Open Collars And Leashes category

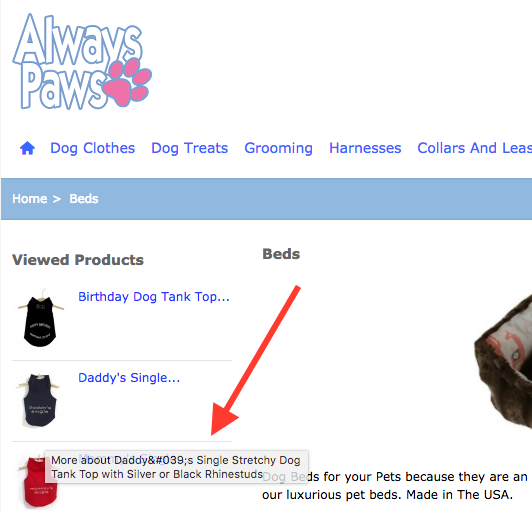pyautogui.click(x=475, y=148)
